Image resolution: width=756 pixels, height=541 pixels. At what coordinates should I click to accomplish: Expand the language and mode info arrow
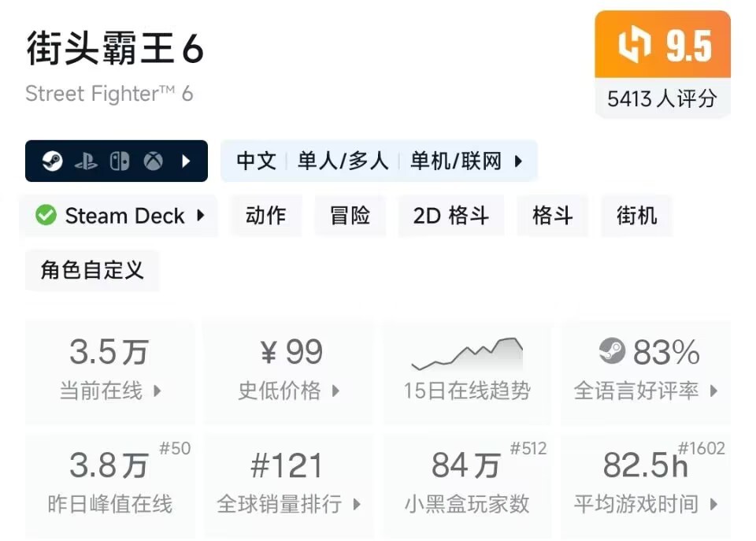click(x=518, y=161)
